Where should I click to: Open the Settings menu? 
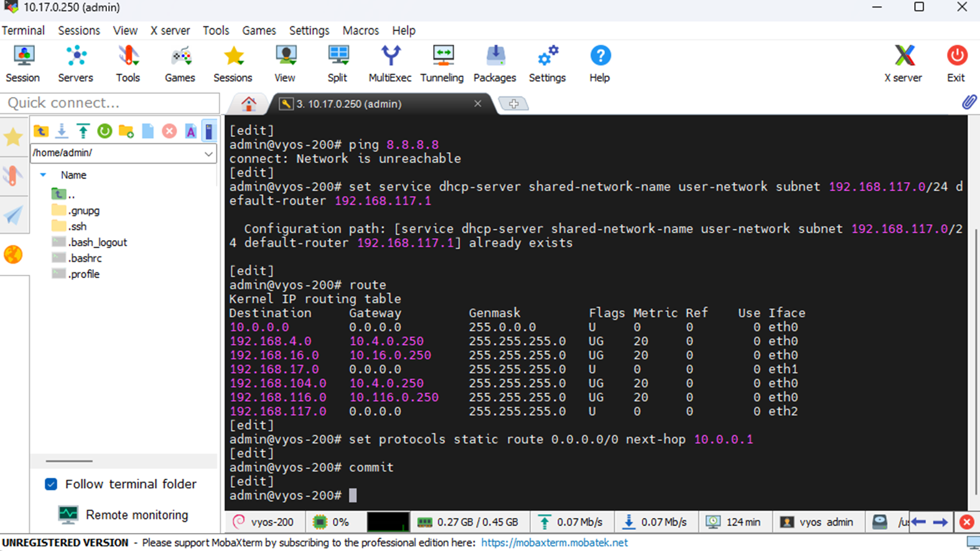[309, 30]
